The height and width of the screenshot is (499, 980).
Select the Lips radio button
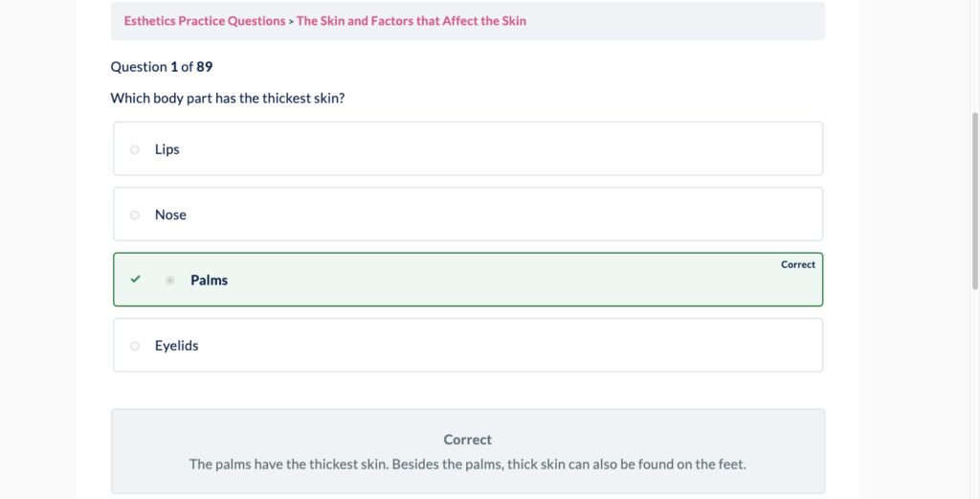coord(134,149)
